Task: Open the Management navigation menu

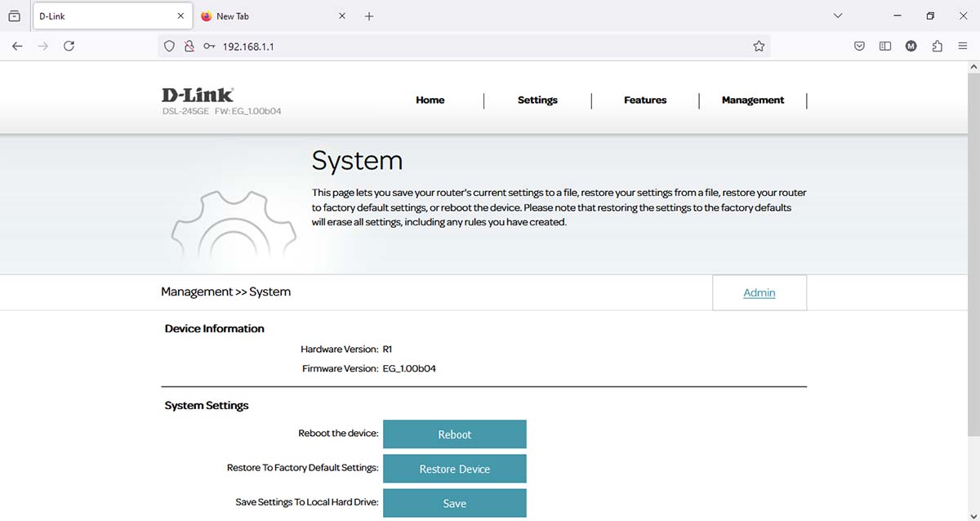Action: click(x=752, y=100)
